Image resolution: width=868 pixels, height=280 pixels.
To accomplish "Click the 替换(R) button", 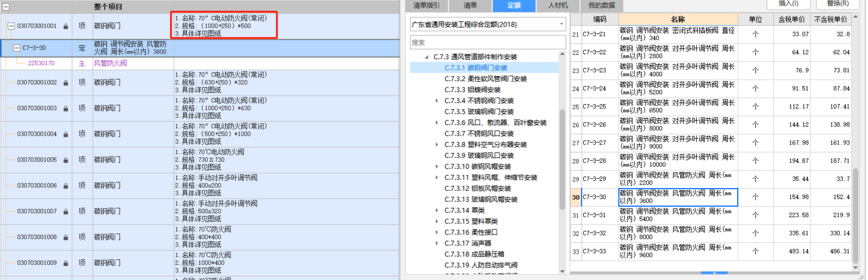I will tap(837, 4).
